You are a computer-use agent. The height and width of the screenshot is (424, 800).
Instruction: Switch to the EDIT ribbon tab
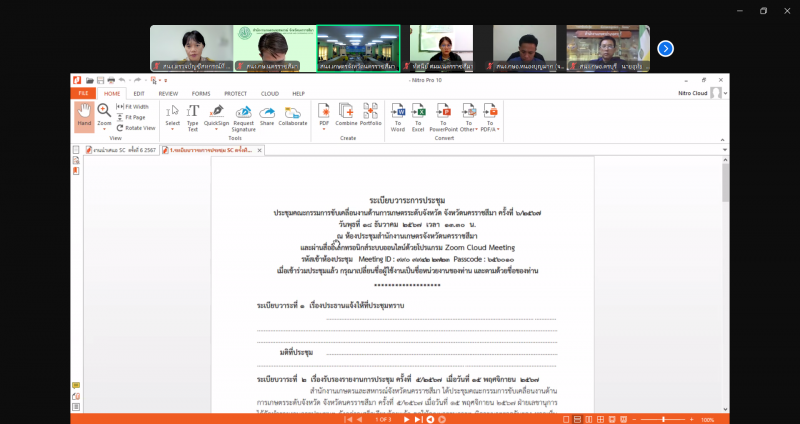[x=139, y=94]
